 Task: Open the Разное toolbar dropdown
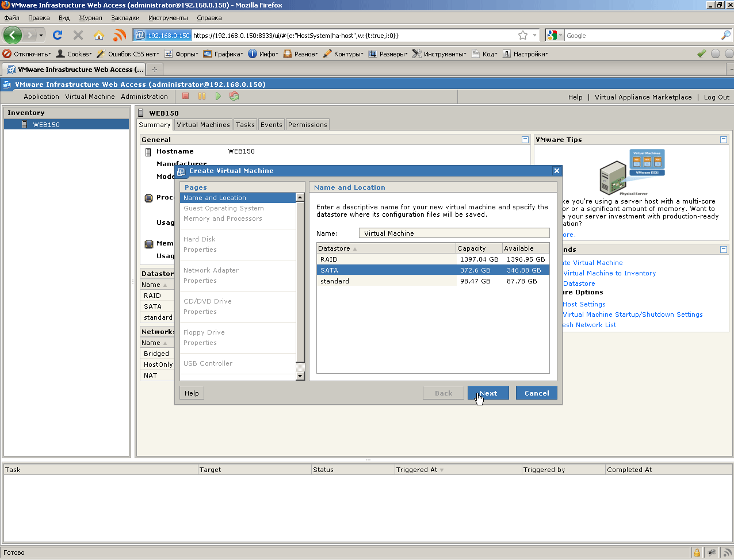pyautogui.click(x=301, y=53)
